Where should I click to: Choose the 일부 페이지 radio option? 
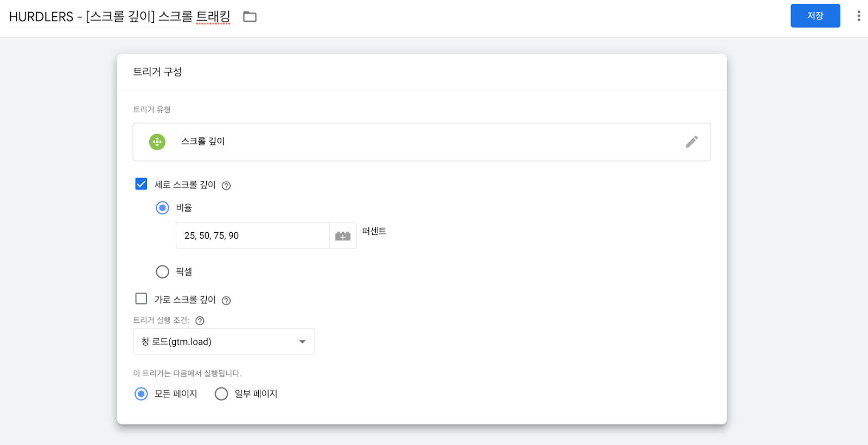[221, 393]
